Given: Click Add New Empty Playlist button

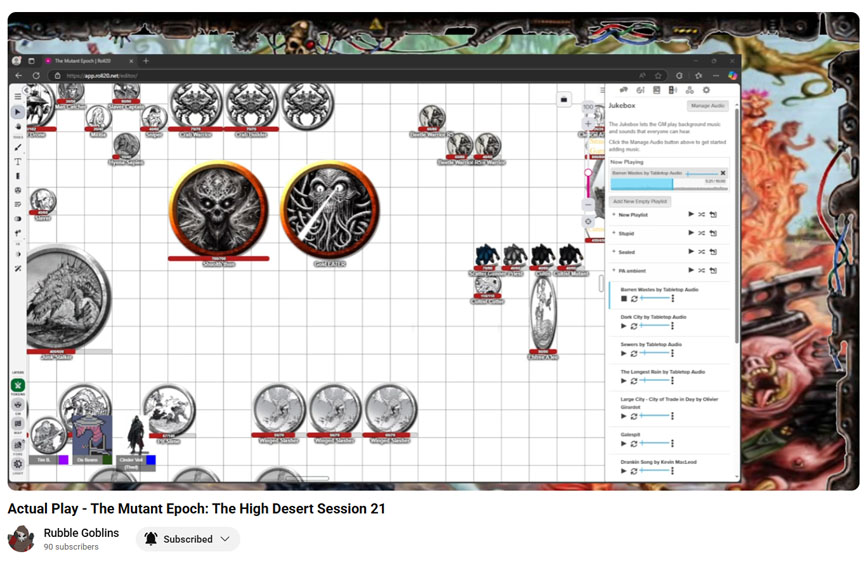Looking at the screenshot, I should 640,201.
